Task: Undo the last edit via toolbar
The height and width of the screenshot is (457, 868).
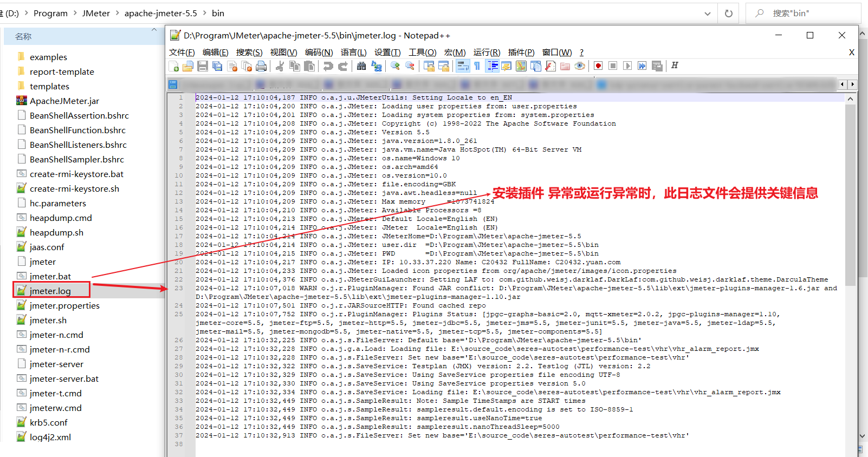Action: tap(328, 66)
